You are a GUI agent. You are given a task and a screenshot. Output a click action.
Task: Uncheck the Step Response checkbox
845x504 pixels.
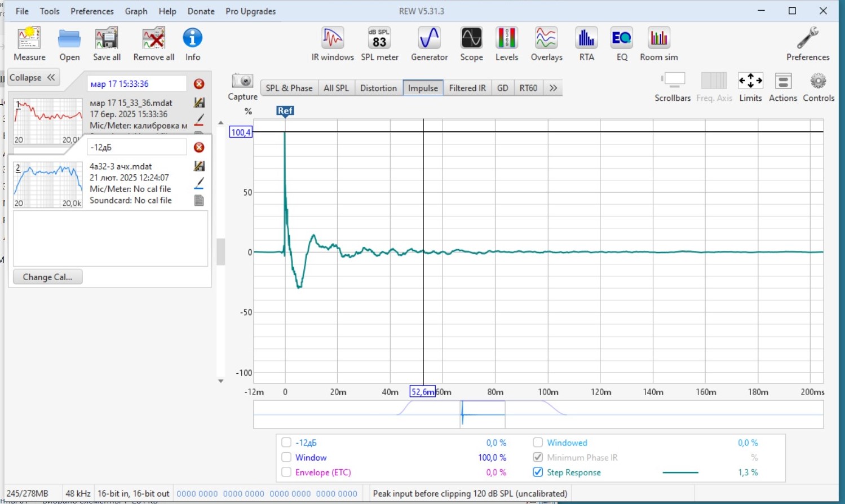click(538, 472)
